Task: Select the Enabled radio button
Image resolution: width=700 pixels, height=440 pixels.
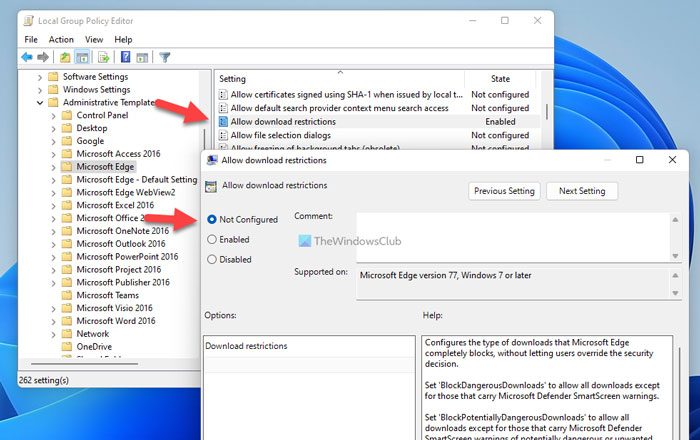Action: click(x=212, y=240)
